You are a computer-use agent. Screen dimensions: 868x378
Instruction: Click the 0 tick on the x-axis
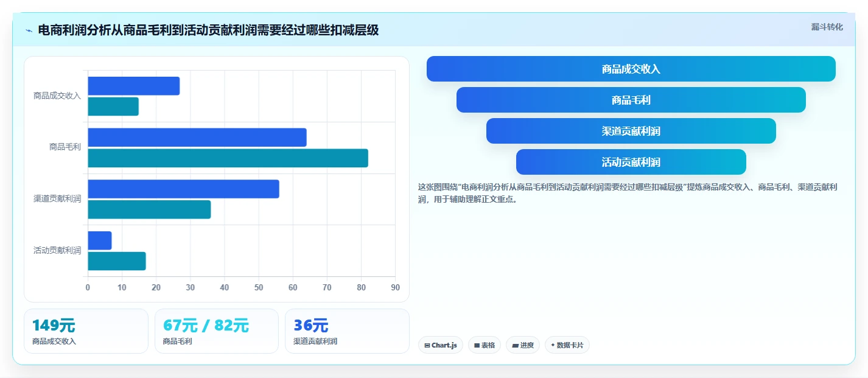pyautogui.click(x=88, y=287)
